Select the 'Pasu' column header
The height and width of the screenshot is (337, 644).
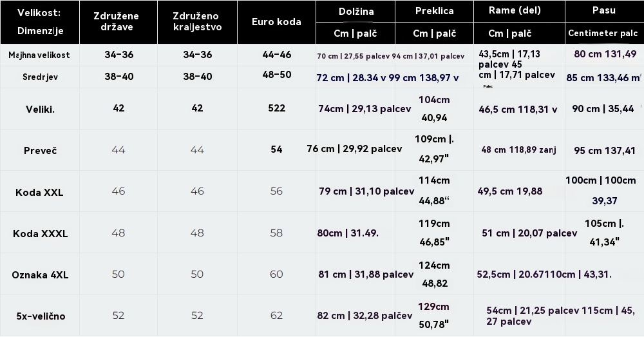click(603, 11)
